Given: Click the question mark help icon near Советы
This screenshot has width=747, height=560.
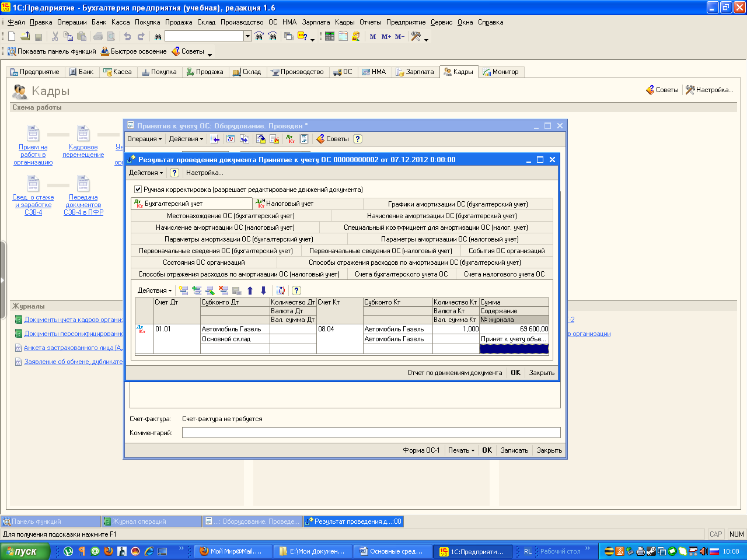Looking at the screenshot, I should (358, 139).
